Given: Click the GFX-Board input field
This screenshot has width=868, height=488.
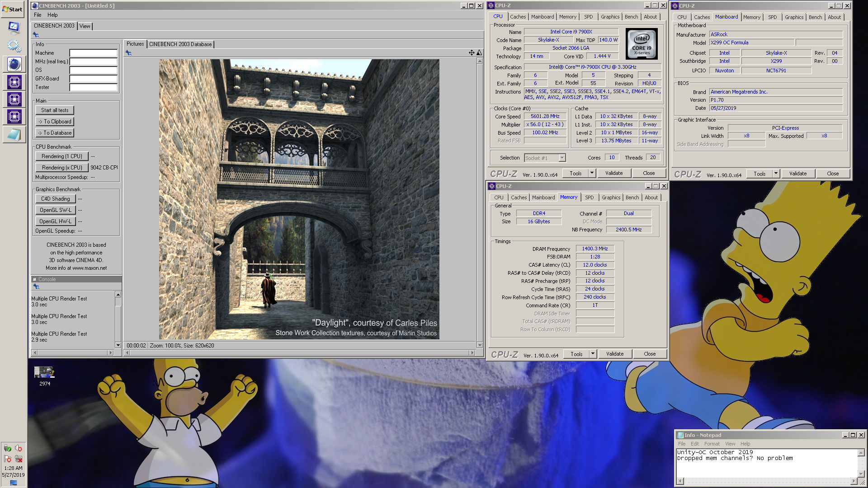Looking at the screenshot, I should tap(93, 79).
